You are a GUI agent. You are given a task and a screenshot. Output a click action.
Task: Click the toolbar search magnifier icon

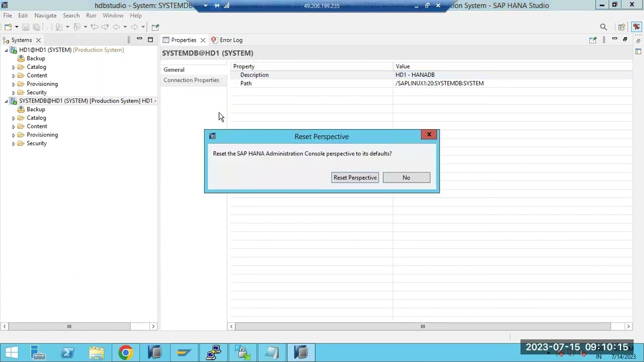point(603,27)
